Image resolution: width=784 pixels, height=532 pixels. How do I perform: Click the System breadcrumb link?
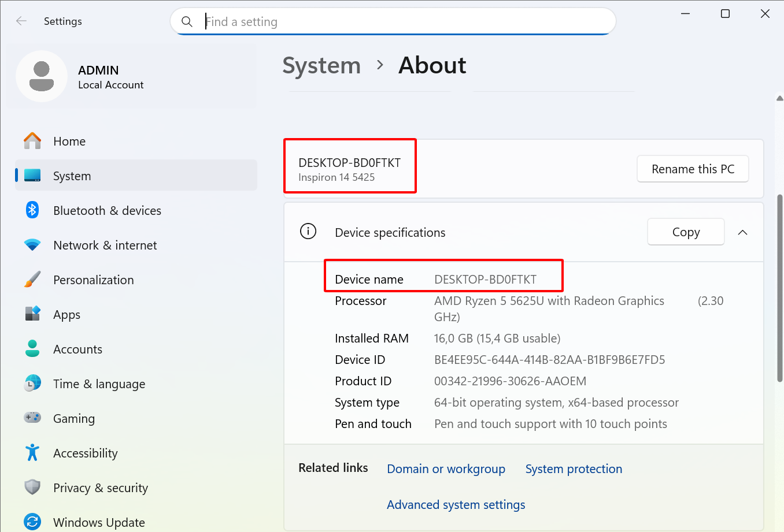pos(321,66)
